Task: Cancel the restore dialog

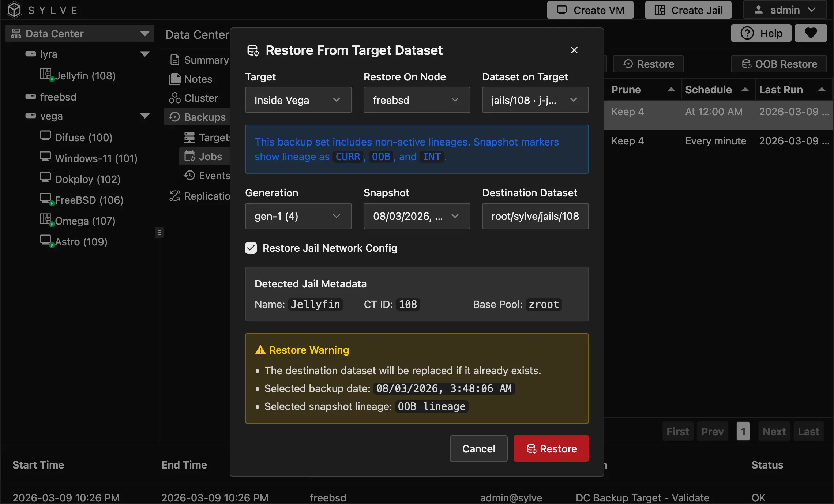Action: (478, 448)
